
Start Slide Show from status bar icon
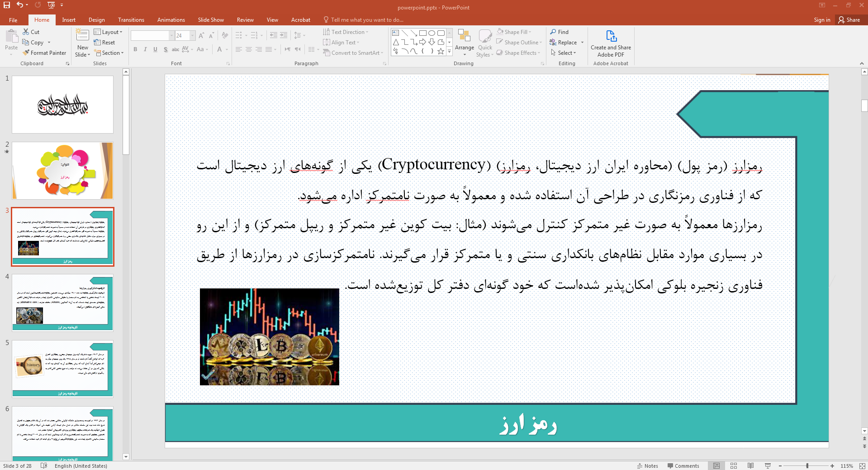pyautogui.click(x=768, y=465)
